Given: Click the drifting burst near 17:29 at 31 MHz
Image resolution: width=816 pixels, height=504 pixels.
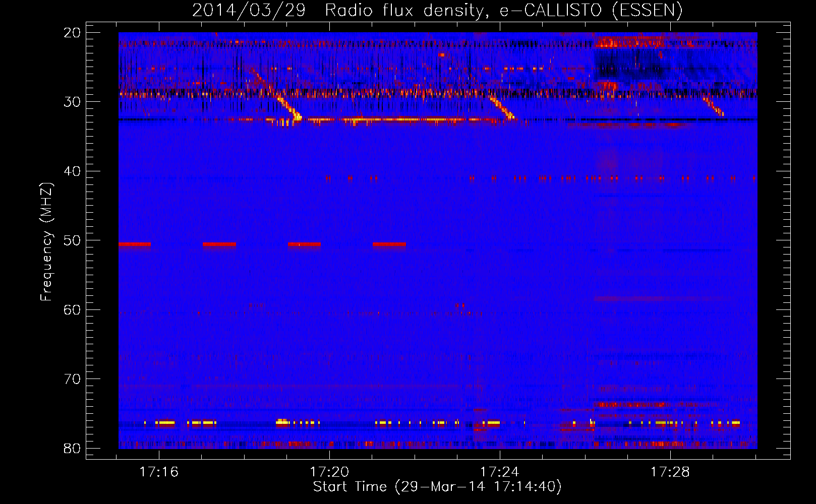Looking at the screenshot, I should 713,105.
